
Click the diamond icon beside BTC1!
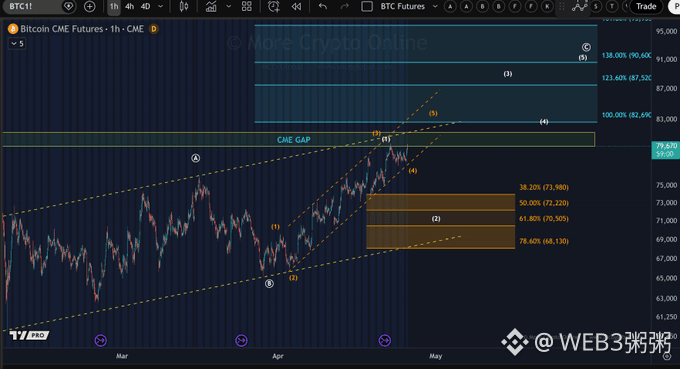coord(68,7)
